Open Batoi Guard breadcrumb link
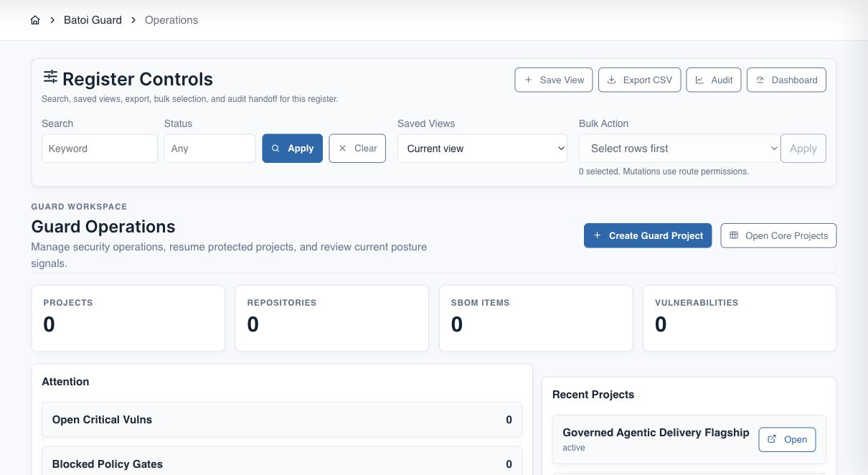The width and height of the screenshot is (868, 475). (x=93, y=20)
